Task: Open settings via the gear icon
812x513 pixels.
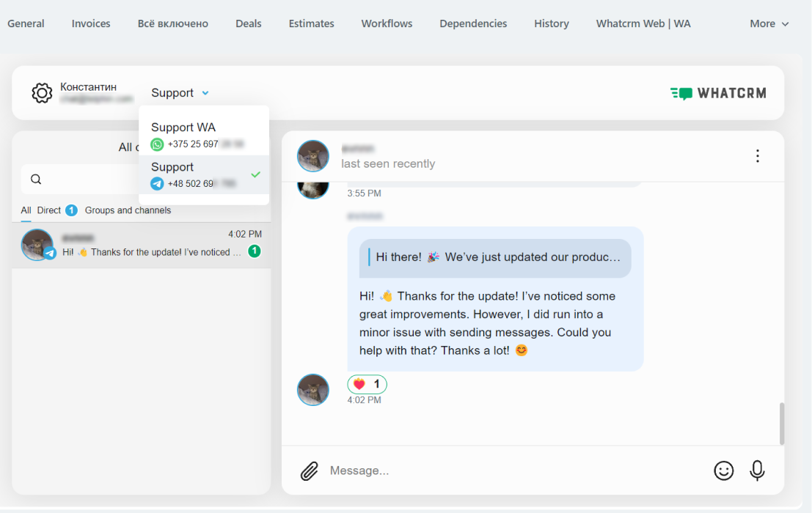Action: (x=42, y=93)
